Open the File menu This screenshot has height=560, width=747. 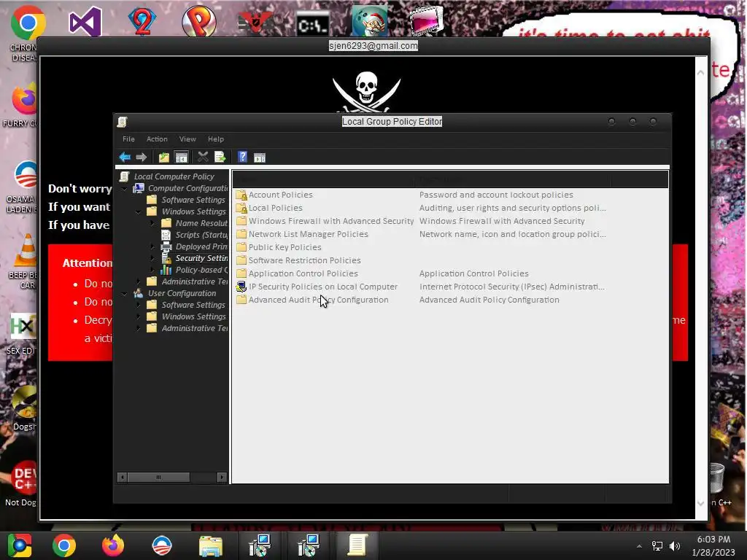coord(128,139)
